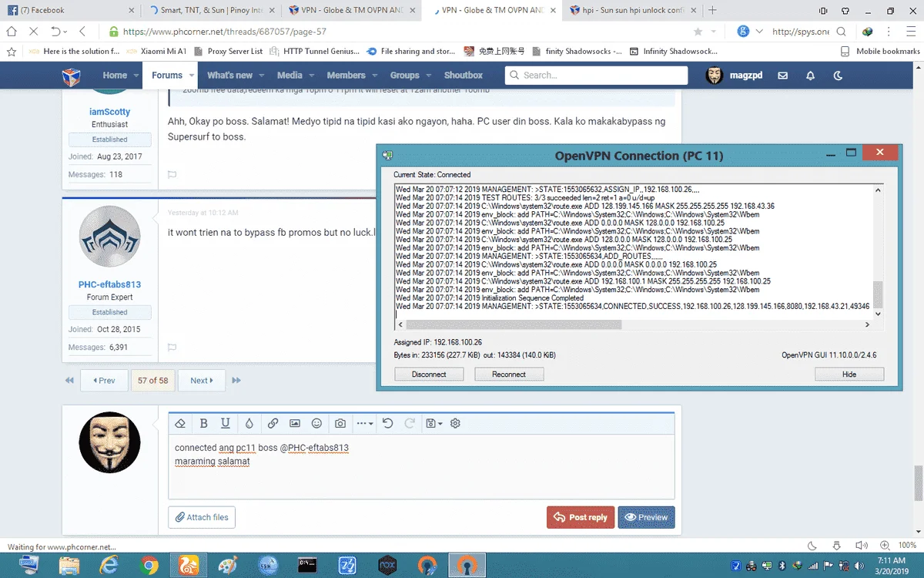Click the eraser remove formatting icon
Screen dimensions: 924x578
pyautogui.click(x=180, y=423)
